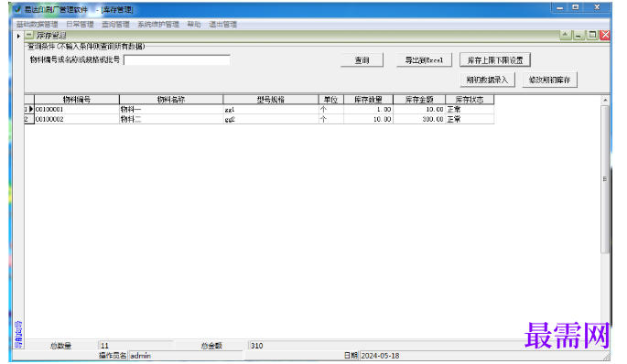Open 库存上限下限设置 settings
This screenshot has width=627, height=364.
(x=495, y=60)
